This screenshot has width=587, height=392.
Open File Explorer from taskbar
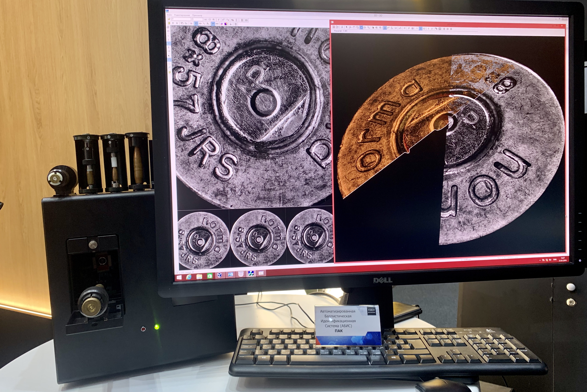point(199,277)
